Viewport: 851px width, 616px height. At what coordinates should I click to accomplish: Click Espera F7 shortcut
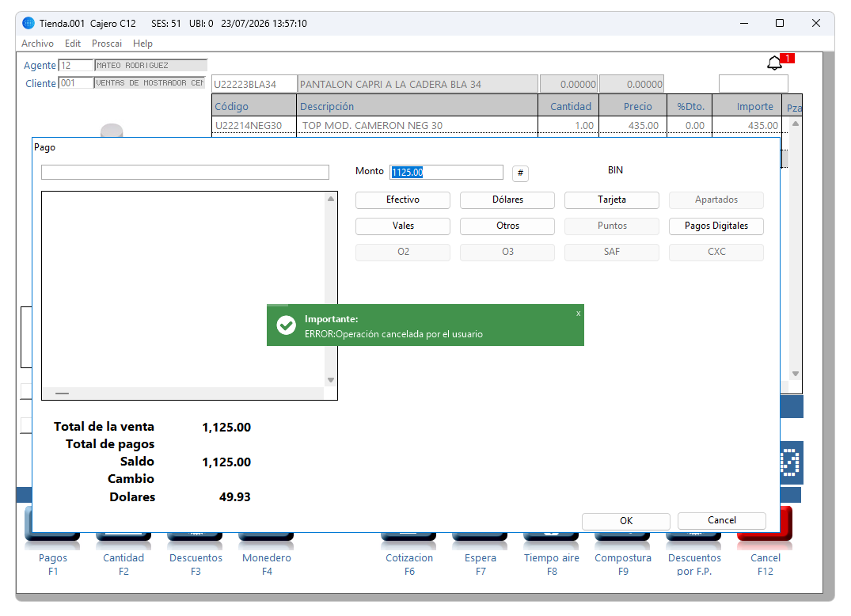(481, 565)
